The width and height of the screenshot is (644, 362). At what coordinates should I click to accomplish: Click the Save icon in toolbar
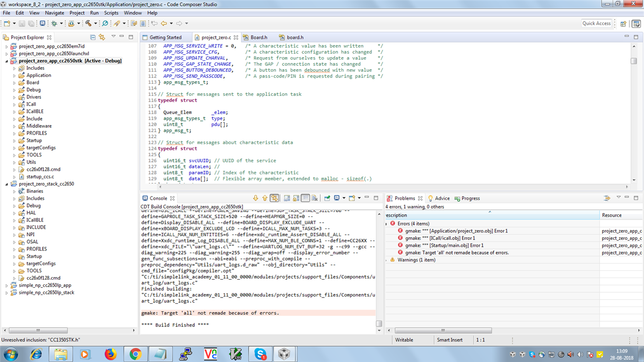(x=21, y=23)
